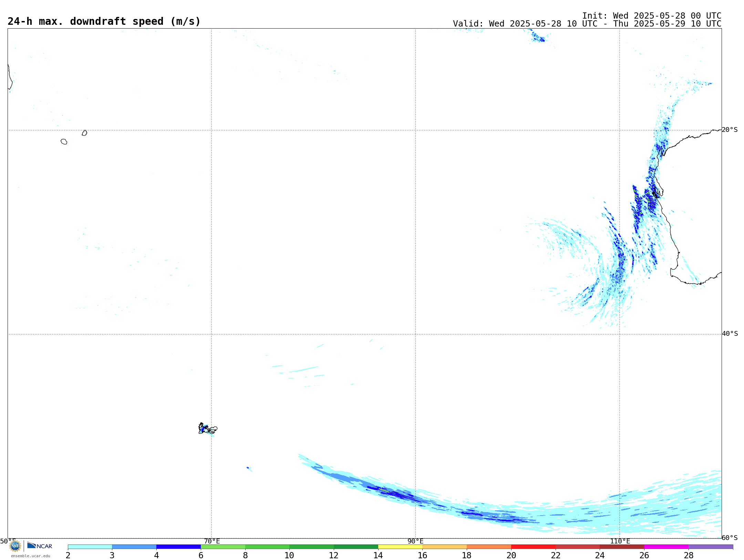This screenshot has width=744, height=560.
Task: Click the 70°E longitude label
Action: pyautogui.click(x=212, y=541)
